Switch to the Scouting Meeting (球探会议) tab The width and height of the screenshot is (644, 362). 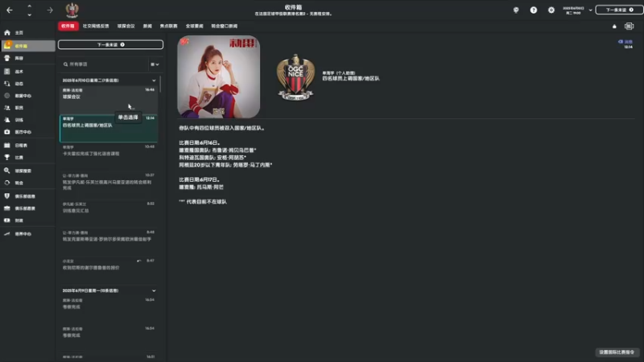point(126,26)
